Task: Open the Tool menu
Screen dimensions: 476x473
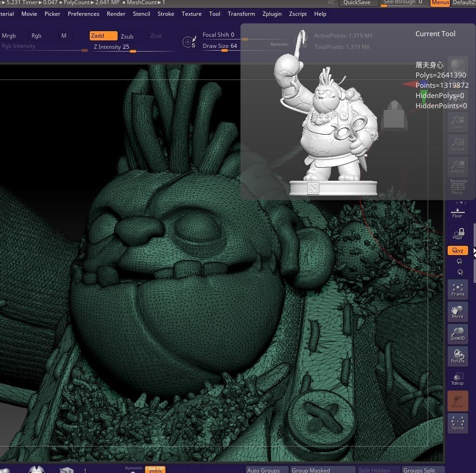Action: [214, 14]
